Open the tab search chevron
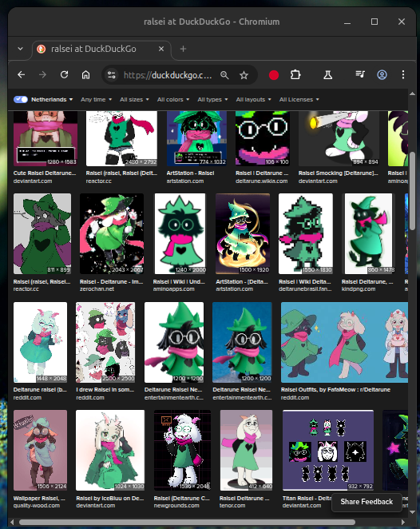 tap(20, 49)
